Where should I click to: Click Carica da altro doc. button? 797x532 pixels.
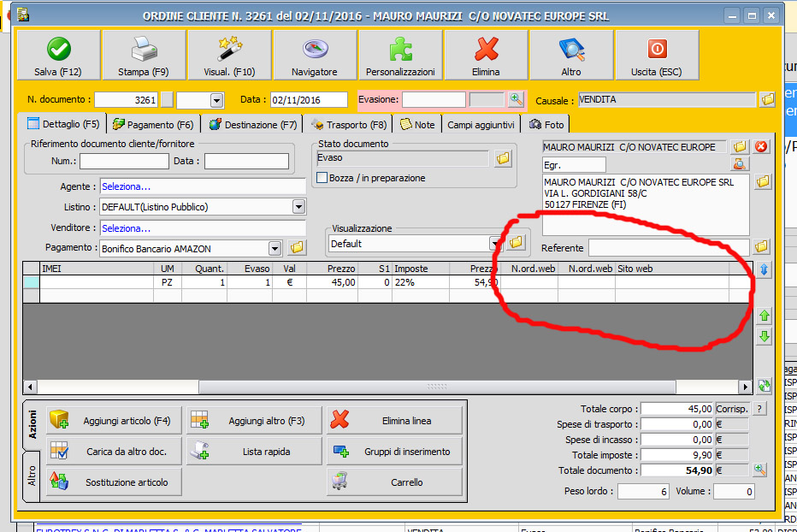coord(114,451)
